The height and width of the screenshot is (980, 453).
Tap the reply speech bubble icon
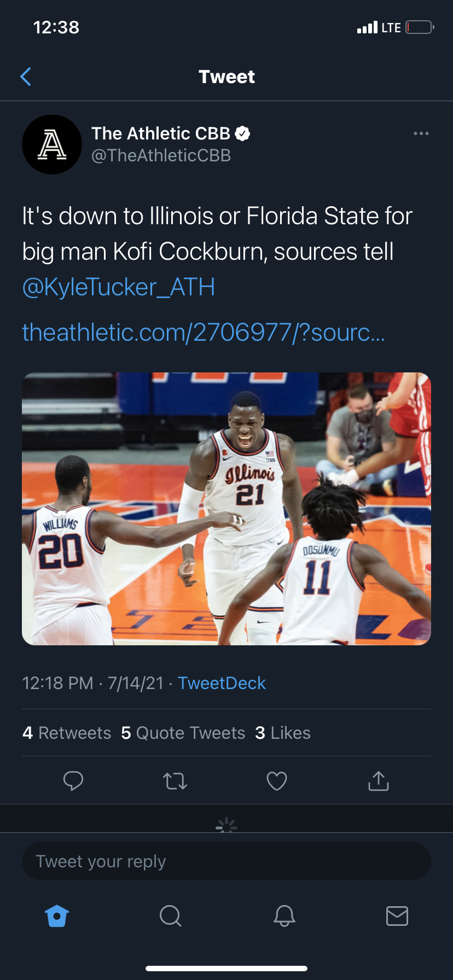[73, 780]
